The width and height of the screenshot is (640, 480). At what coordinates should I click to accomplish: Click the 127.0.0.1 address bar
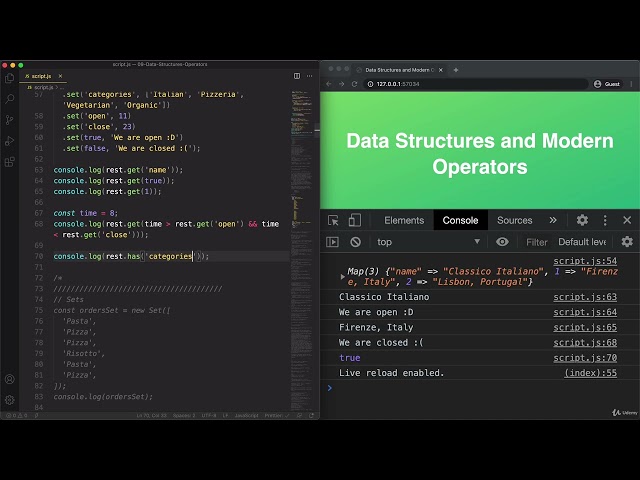[476, 84]
